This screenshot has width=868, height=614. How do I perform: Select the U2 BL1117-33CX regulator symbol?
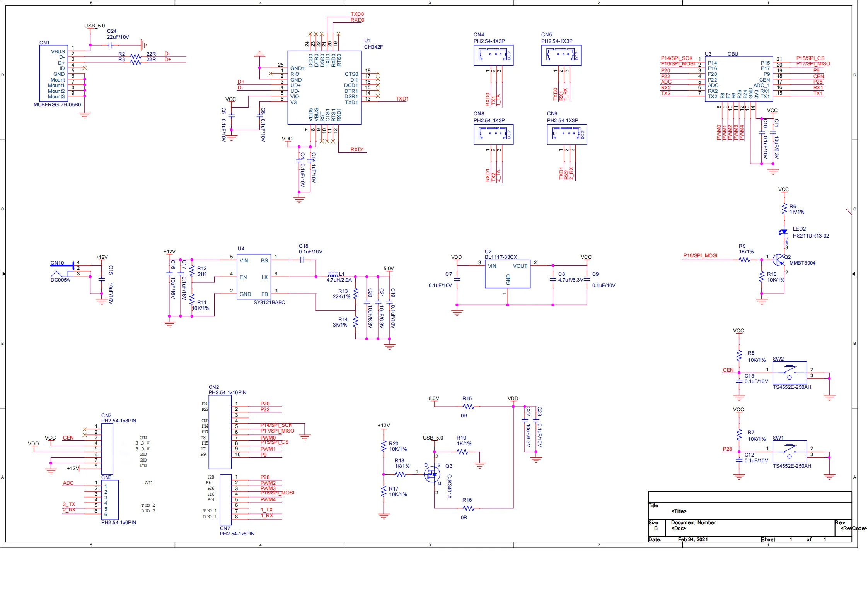click(507, 274)
